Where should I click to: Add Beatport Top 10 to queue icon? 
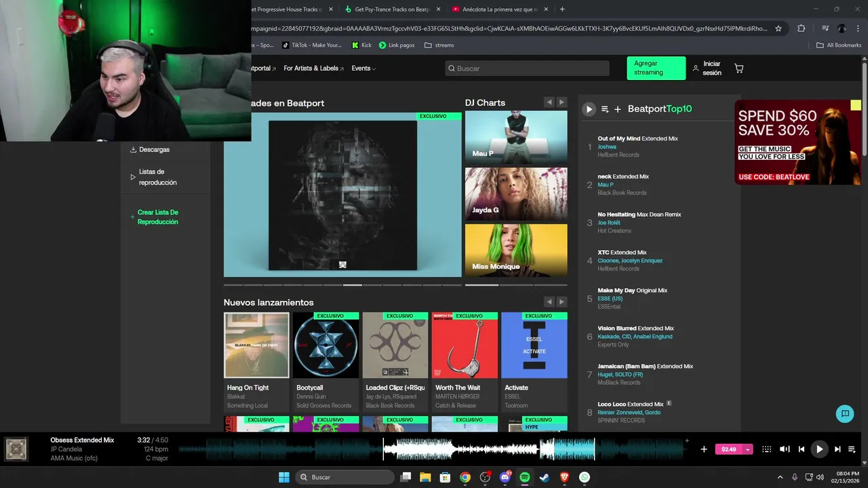(605, 109)
